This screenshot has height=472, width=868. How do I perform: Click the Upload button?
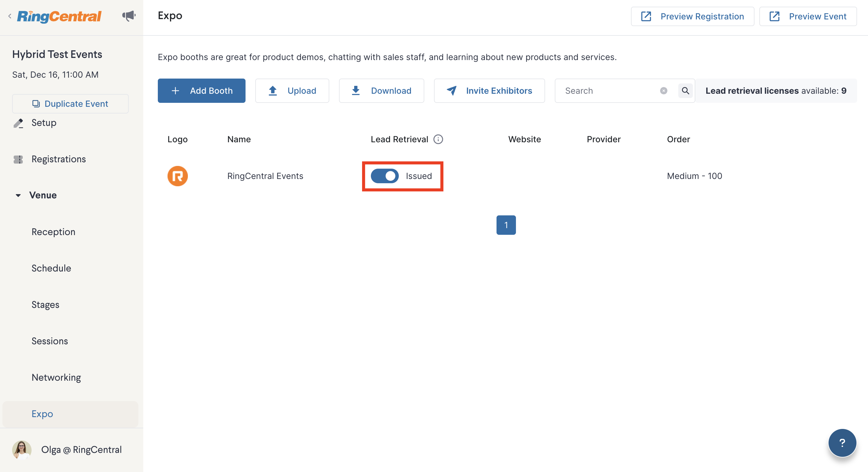pyautogui.click(x=292, y=91)
